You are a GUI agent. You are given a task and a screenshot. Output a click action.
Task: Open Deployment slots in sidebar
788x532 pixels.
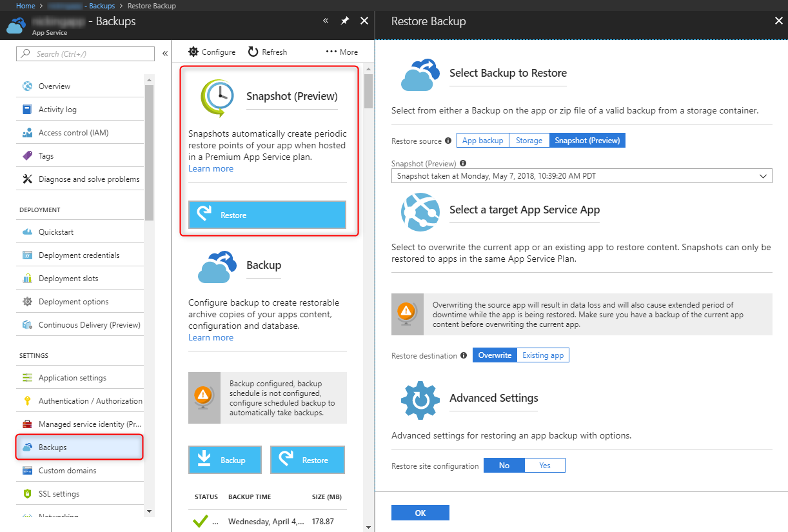pos(68,279)
